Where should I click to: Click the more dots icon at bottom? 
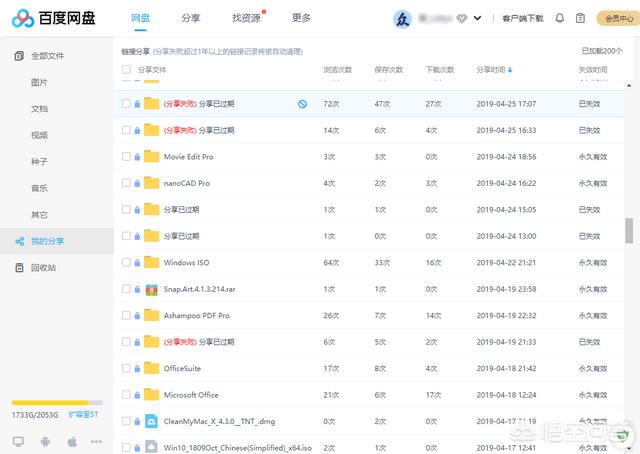click(x=97, y=441)
